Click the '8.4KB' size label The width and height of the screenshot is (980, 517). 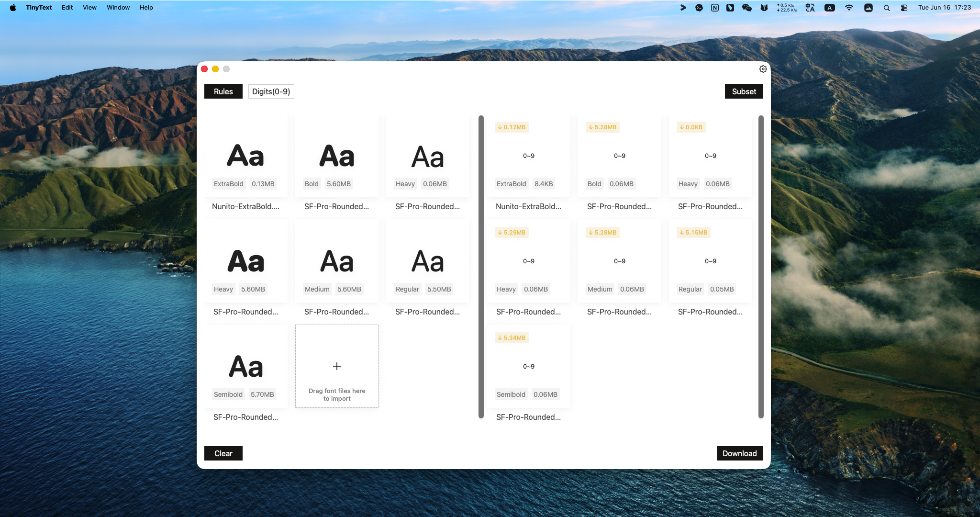coord(544,184)
